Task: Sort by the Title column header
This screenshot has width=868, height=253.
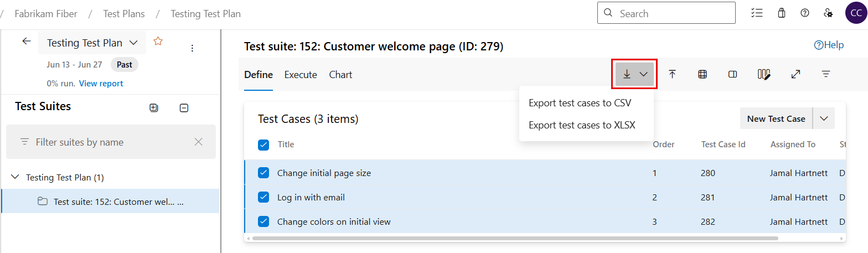Action: [x=286, y=144]
